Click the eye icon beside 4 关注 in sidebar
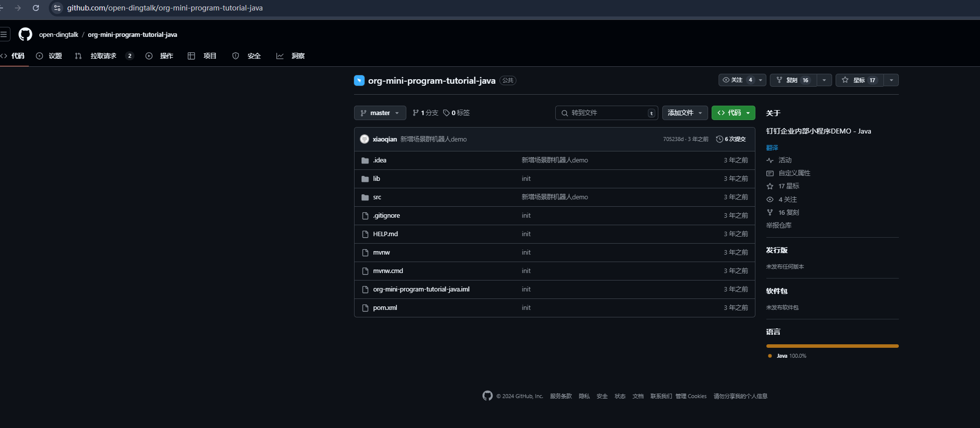980x428 pixels. pos(770,199)
